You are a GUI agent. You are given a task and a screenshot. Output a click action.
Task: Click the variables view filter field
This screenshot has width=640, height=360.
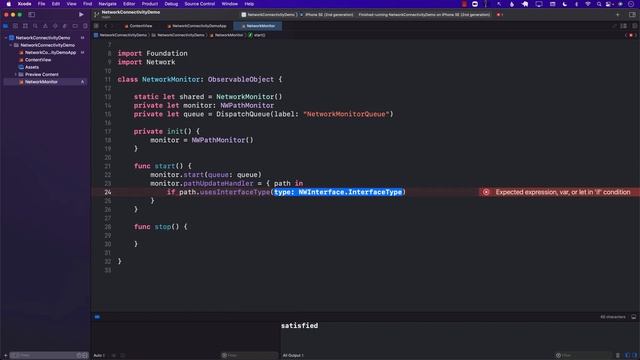pos(249,355)
